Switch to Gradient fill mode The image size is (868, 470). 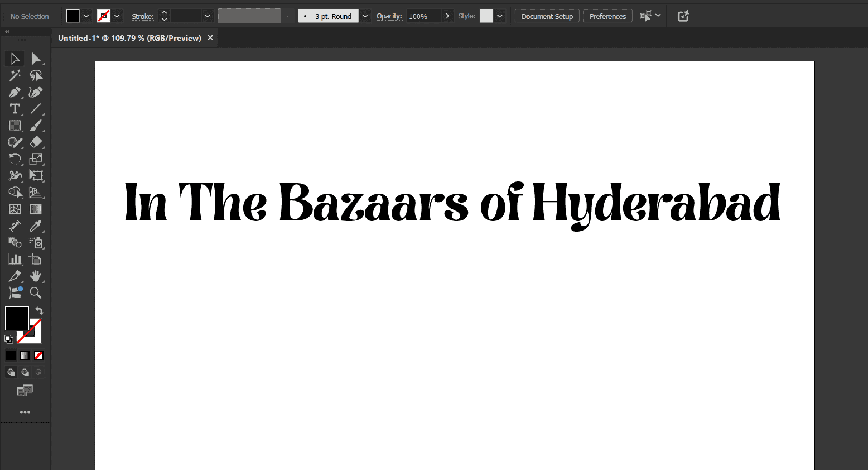(25, 355)
